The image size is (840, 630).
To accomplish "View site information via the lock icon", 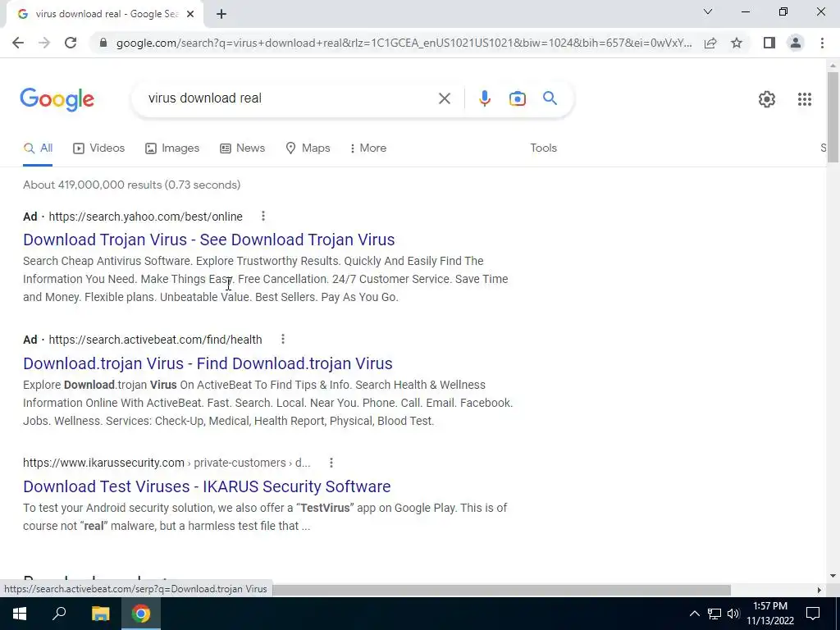I will (x=103, y=43).
